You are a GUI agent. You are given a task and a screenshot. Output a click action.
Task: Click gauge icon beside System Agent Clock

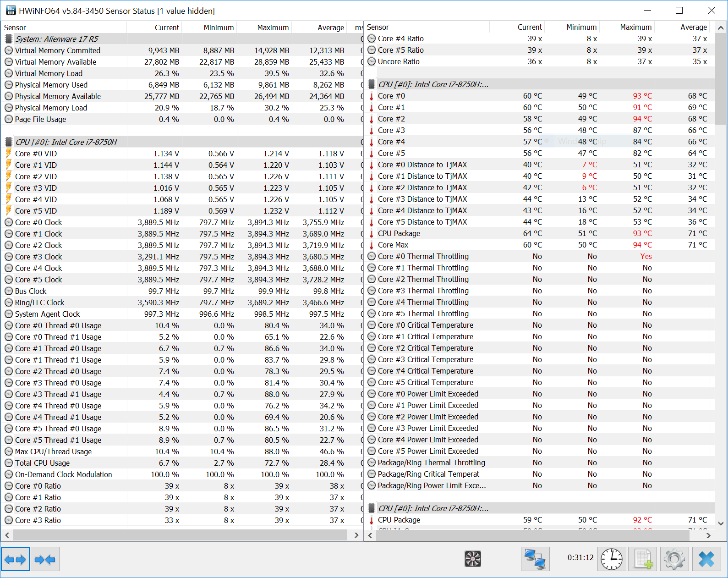9,314
